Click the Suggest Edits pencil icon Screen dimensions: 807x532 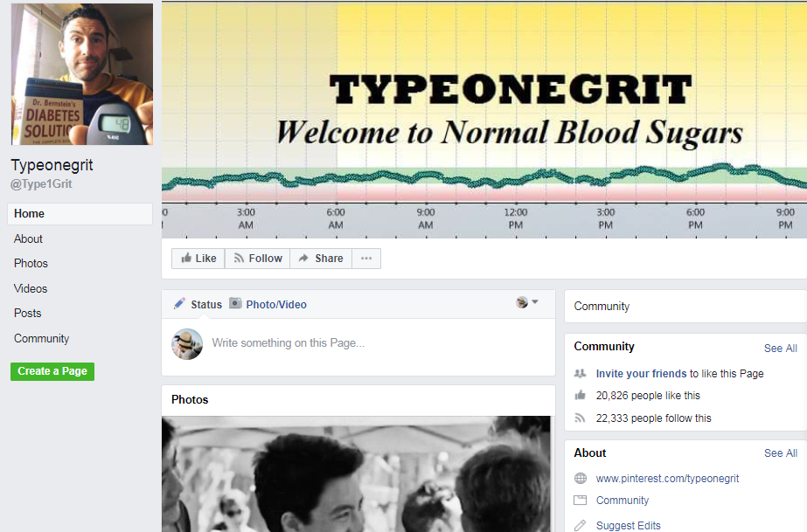(580, 525)
